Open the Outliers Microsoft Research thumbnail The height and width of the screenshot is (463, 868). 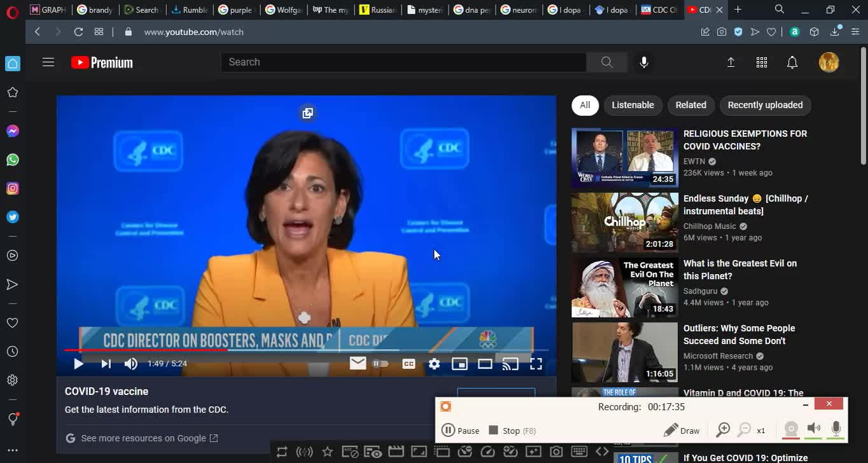click(x=625, y=352)
